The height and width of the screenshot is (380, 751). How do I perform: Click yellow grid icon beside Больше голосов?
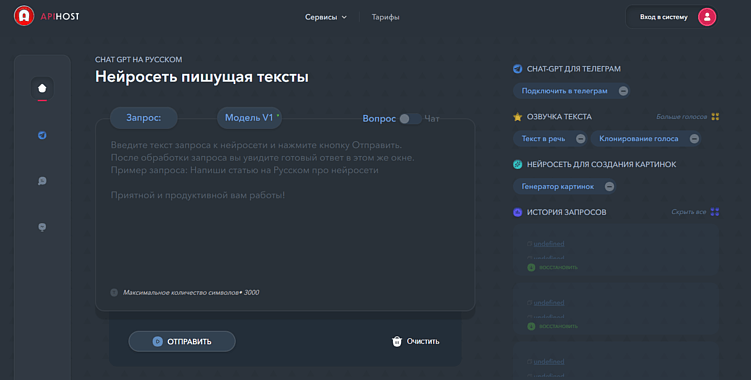click(715, 116)
